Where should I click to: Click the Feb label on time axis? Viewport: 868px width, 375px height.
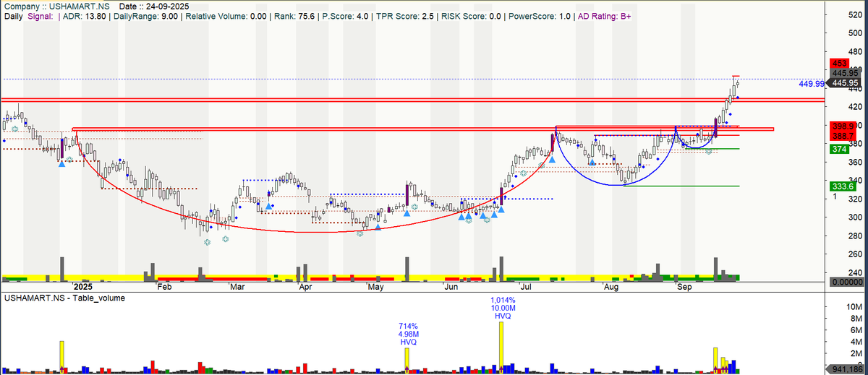(165, 287)
